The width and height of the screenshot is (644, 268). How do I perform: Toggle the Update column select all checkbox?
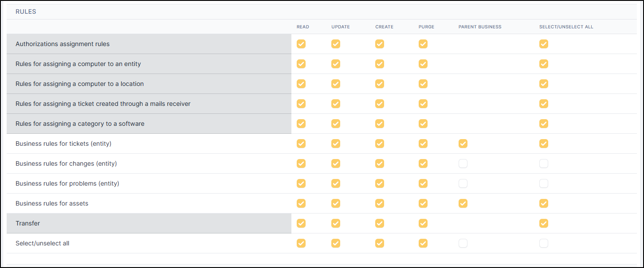click(336, 243)
